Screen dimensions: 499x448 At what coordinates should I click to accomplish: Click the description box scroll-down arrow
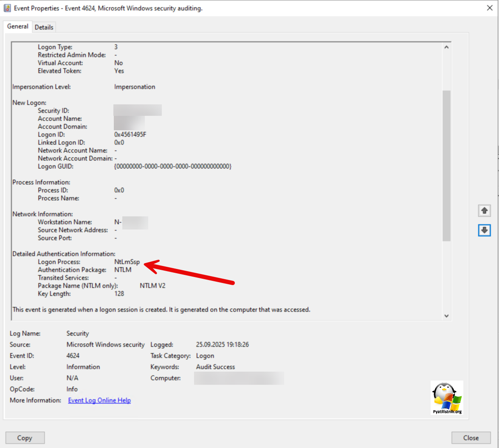click(x=446, y=315)
